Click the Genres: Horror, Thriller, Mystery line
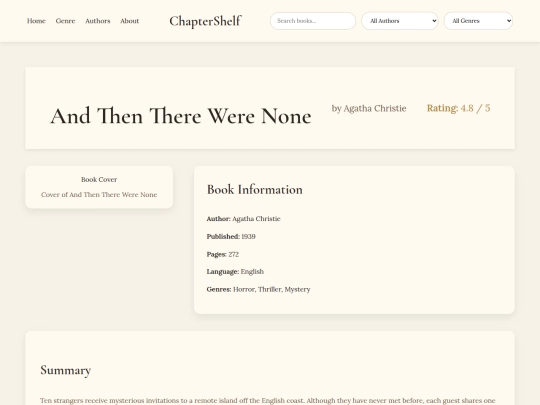Image resolution: width=540 pixels, height=405 pixels. pyautogui.click(x=258, y=289)
